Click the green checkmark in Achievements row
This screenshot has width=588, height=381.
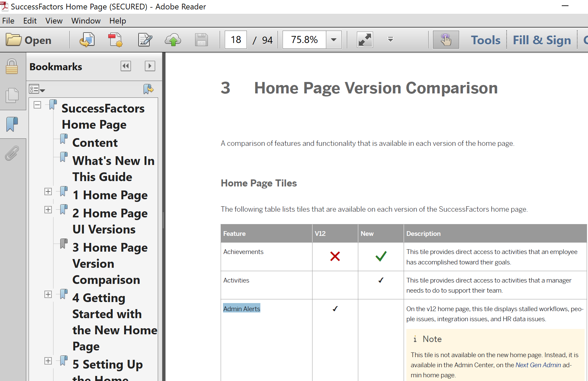coord(381,256)
